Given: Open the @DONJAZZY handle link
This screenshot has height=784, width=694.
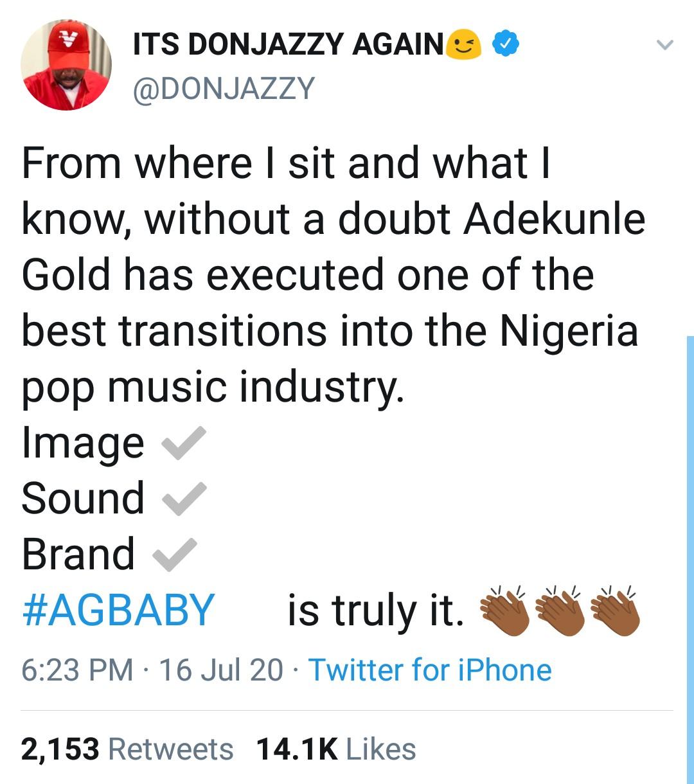Looking at the screenshot, I should pyautogui.click(x=224, y=88).
